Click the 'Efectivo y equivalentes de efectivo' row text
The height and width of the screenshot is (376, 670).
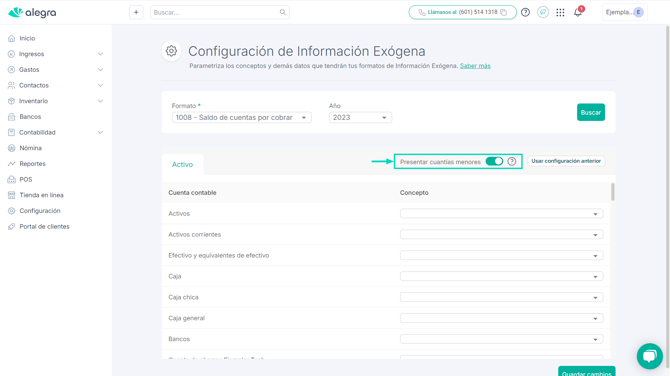point(219,256)
